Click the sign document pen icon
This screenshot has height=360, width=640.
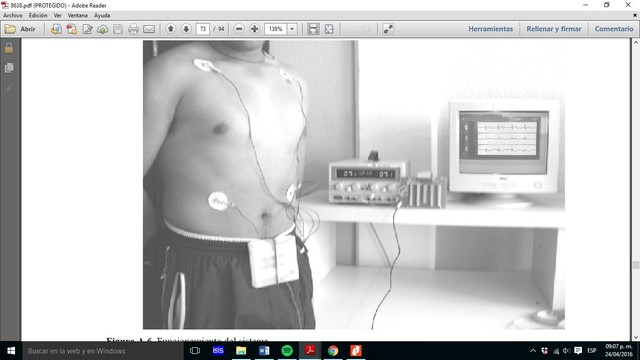[87, 29]
